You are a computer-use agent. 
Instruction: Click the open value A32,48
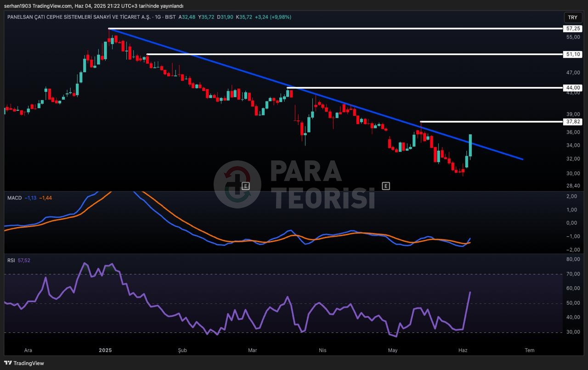[188, 17]
